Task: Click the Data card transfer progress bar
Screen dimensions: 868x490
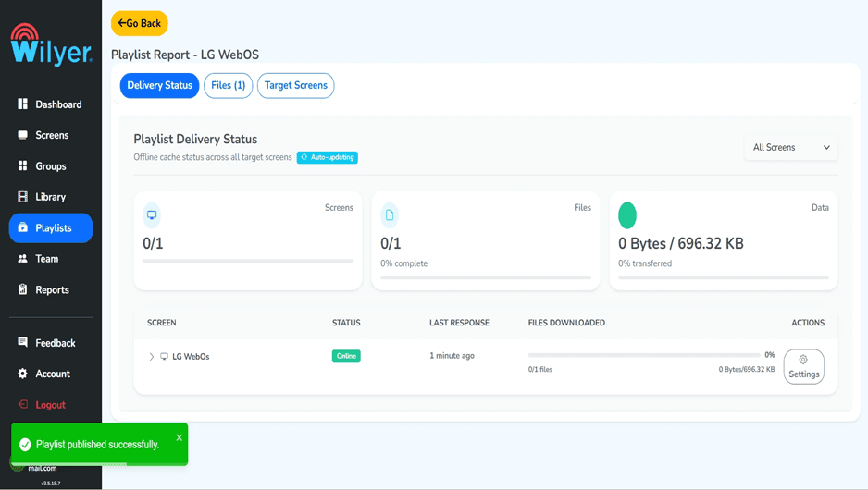Action: [724, 277]
